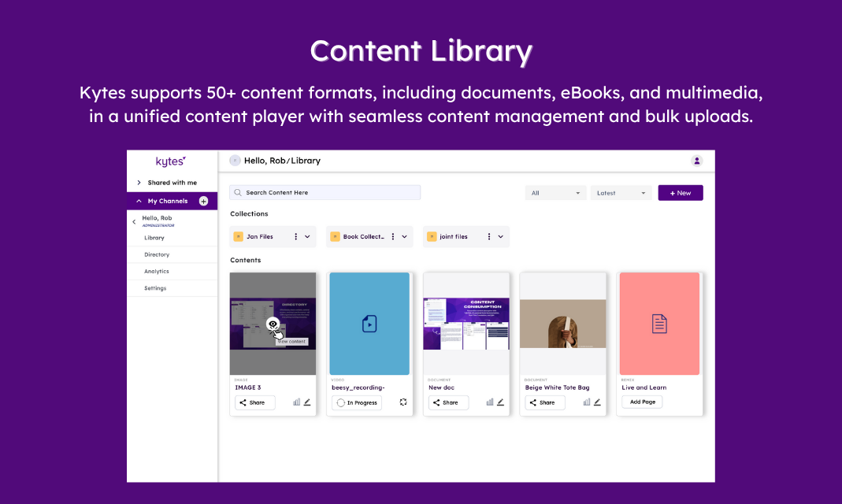Image resolution: width=842 pixels, height=504 pixels.
Task: Expand the joint files collection chevron
Action: 500,237
